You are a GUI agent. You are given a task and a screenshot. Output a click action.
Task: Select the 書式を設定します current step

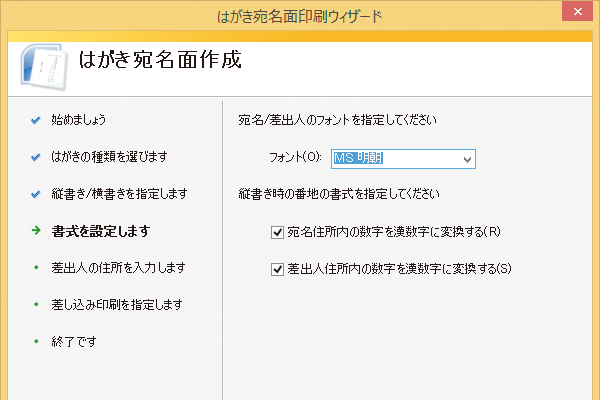click(x=101, y=231)
